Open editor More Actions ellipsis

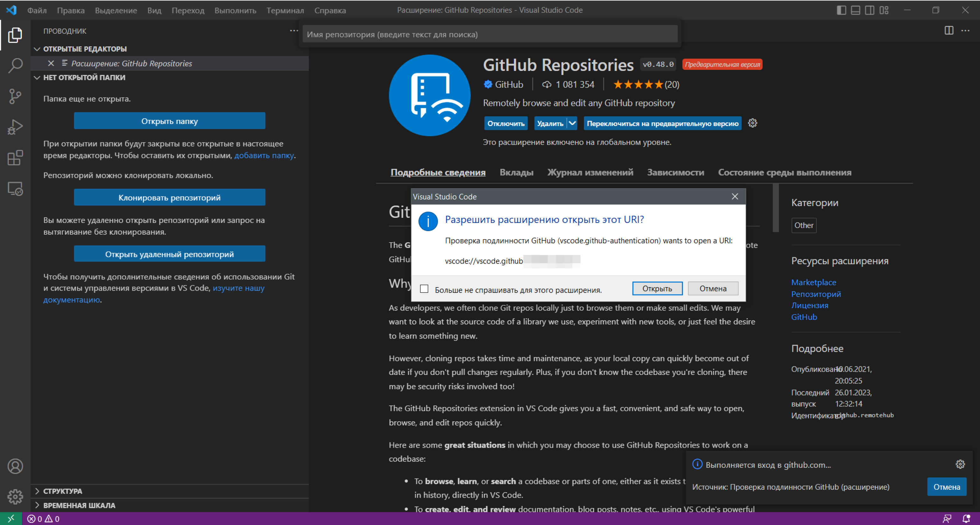[966, 31]
